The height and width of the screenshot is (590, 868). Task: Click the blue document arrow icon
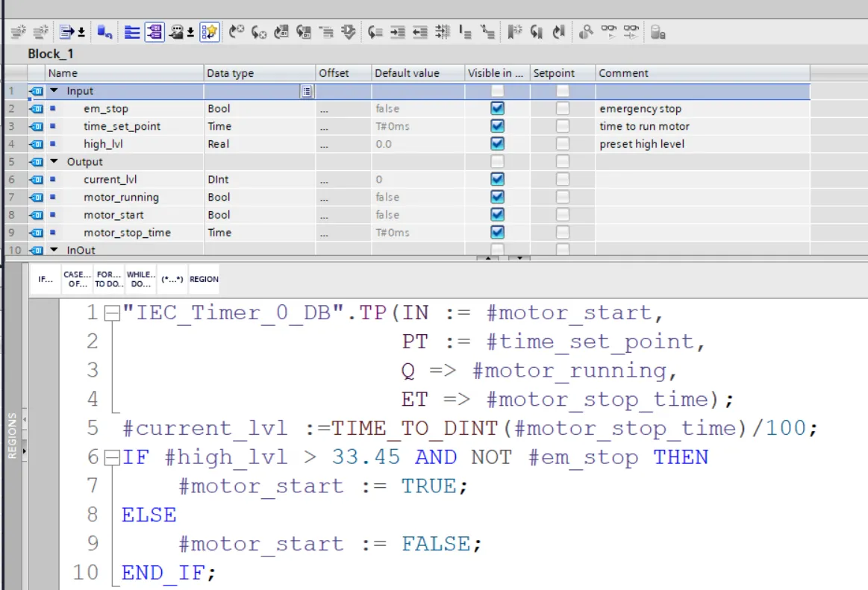click(x=67, y=32)
